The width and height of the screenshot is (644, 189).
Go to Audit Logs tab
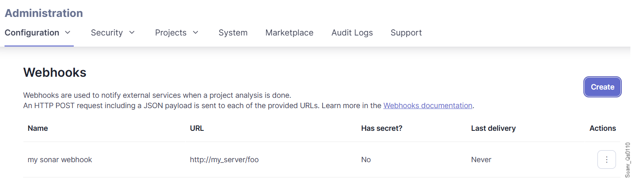pos(352,33)
